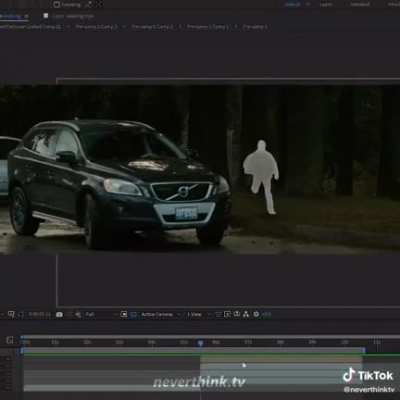Switch to the Learn workspace tab

[326, 4]
